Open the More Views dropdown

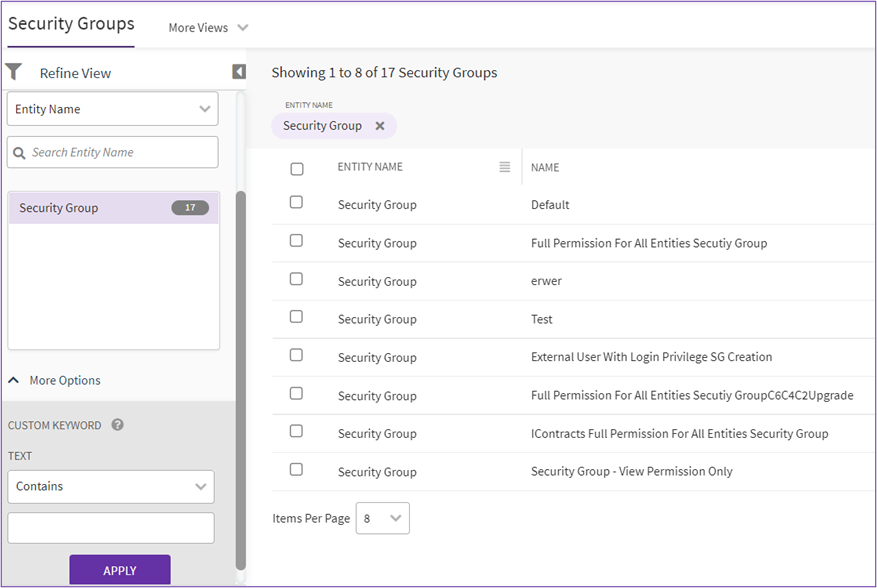(x=208, y=28)
